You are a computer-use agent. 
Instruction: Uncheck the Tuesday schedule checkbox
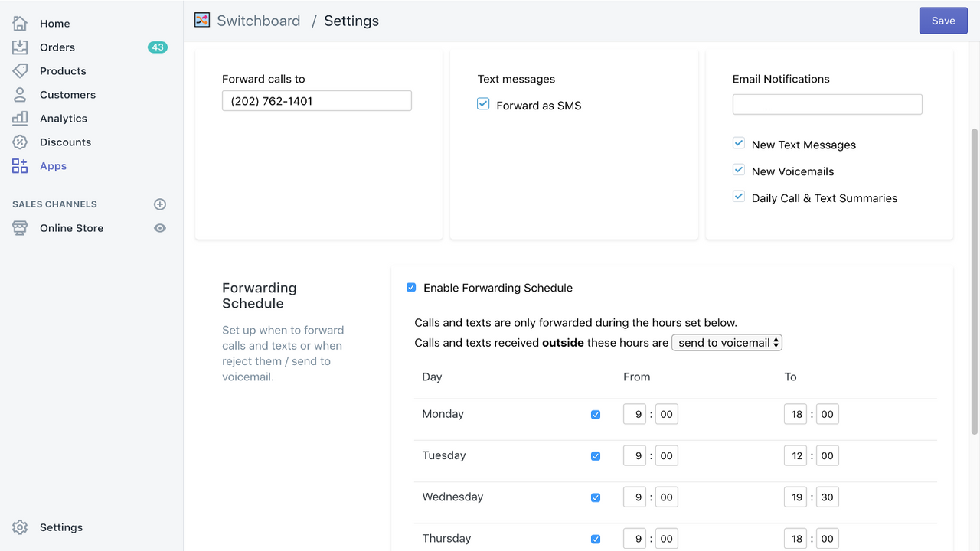coord(596,456)
